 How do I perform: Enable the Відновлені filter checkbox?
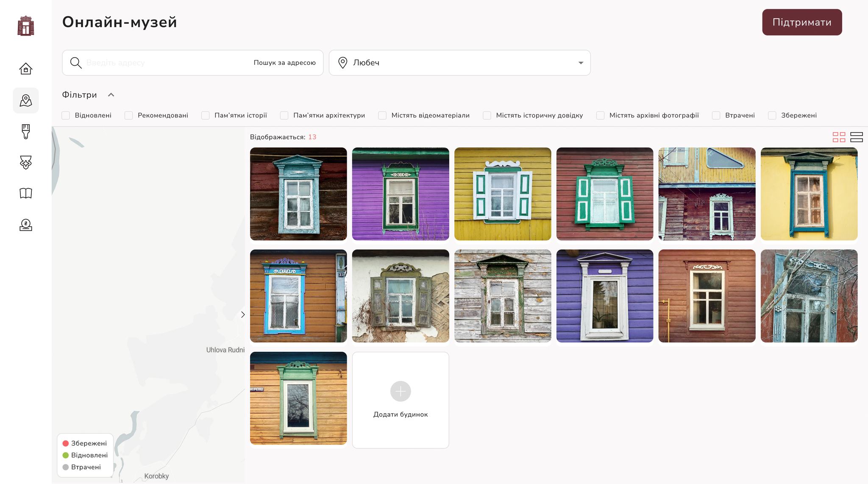(66, 115)
